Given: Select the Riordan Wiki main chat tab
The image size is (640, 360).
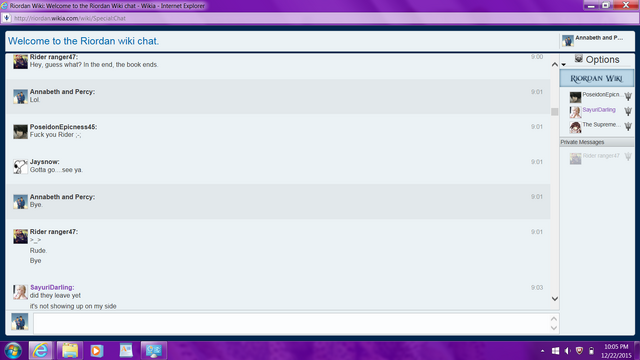Looking at the screenshot, I should click(596, 78).
